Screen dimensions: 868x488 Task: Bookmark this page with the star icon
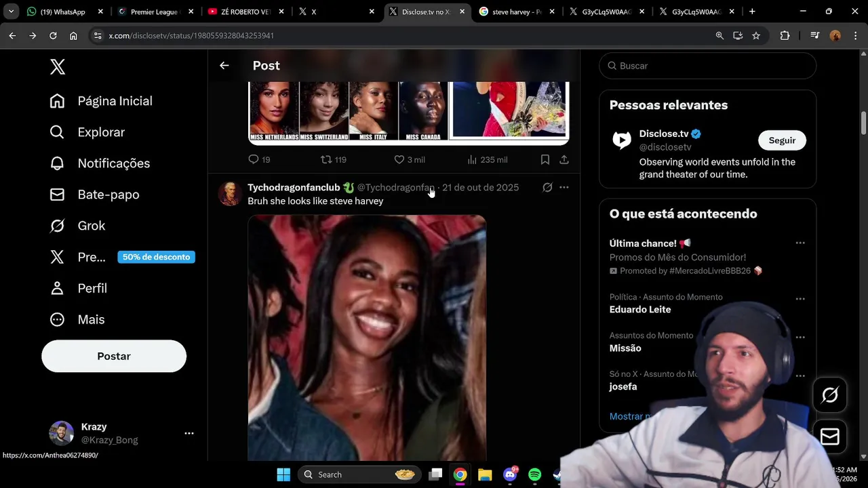tap(756, 35)
